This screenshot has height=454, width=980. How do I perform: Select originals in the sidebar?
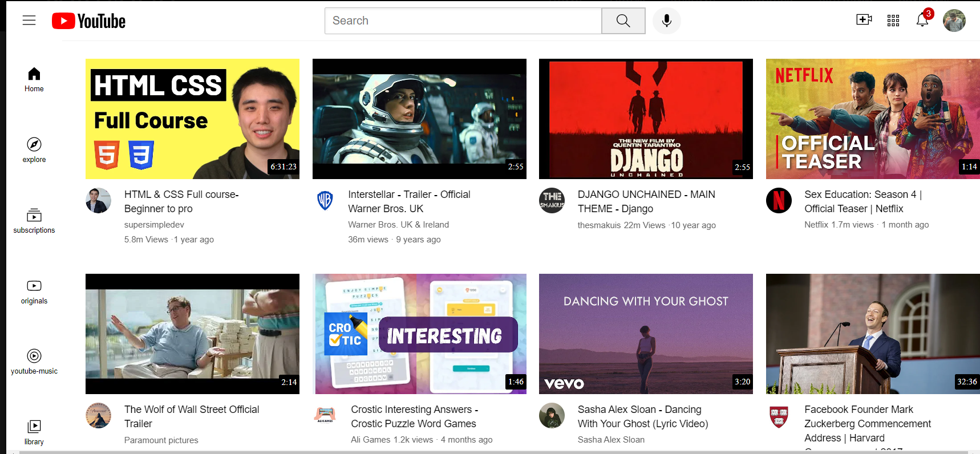[x=34, y=291]
